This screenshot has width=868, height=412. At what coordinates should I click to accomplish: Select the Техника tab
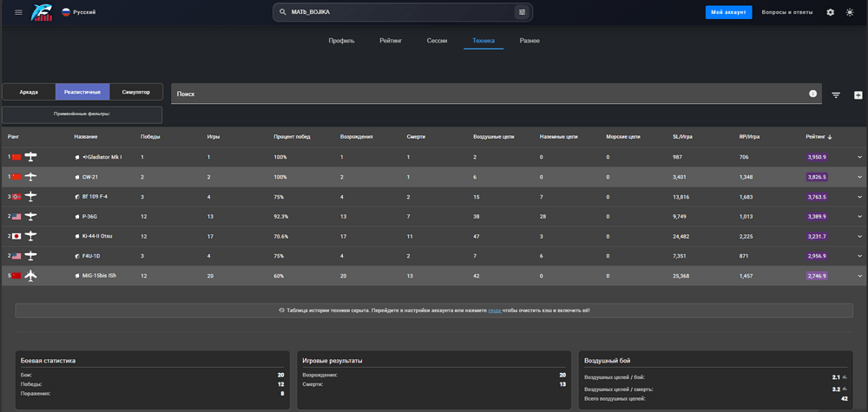point(483,41)
